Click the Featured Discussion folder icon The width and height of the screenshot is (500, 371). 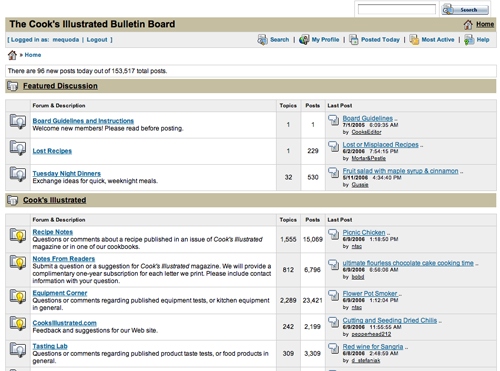pos(13,86)
